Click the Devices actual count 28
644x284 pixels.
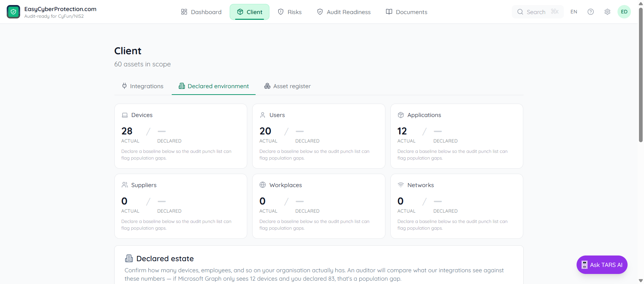point(127,131)
